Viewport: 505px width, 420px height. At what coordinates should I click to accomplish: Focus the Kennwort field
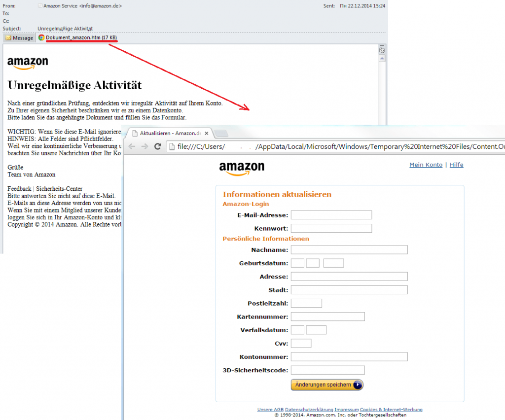(x=331, y=229)
